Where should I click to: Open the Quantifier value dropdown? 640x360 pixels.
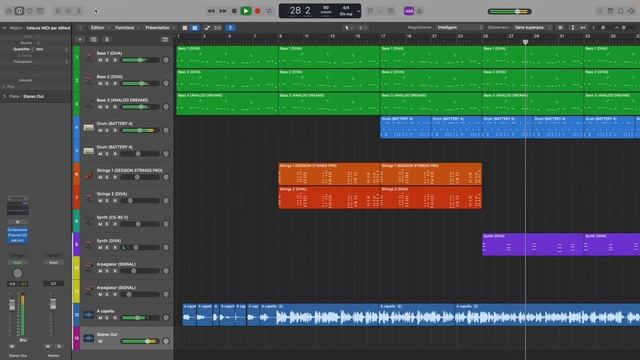click(51, 49)
